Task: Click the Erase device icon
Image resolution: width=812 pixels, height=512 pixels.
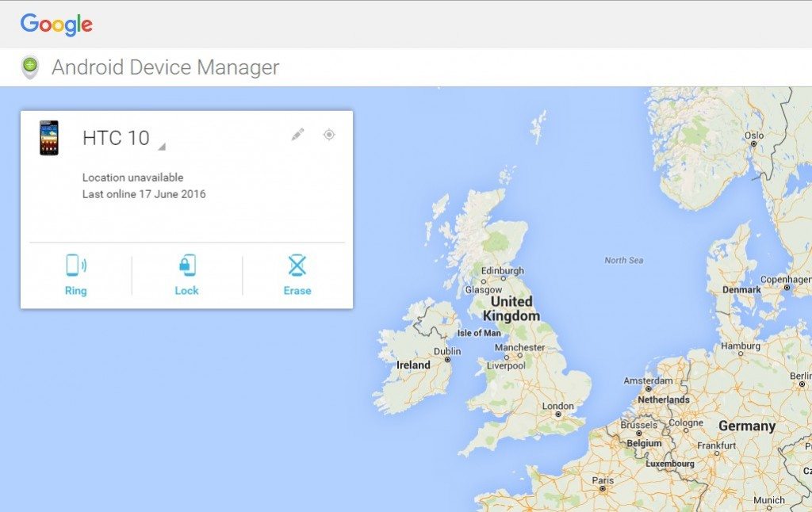Action: point(297,265)
